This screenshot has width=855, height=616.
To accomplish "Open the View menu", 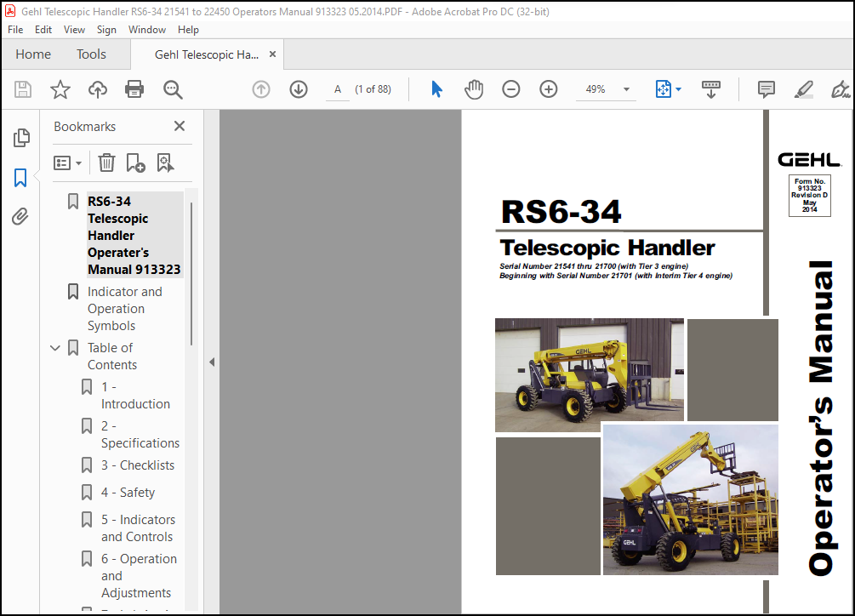I will (x=74, y=30).
